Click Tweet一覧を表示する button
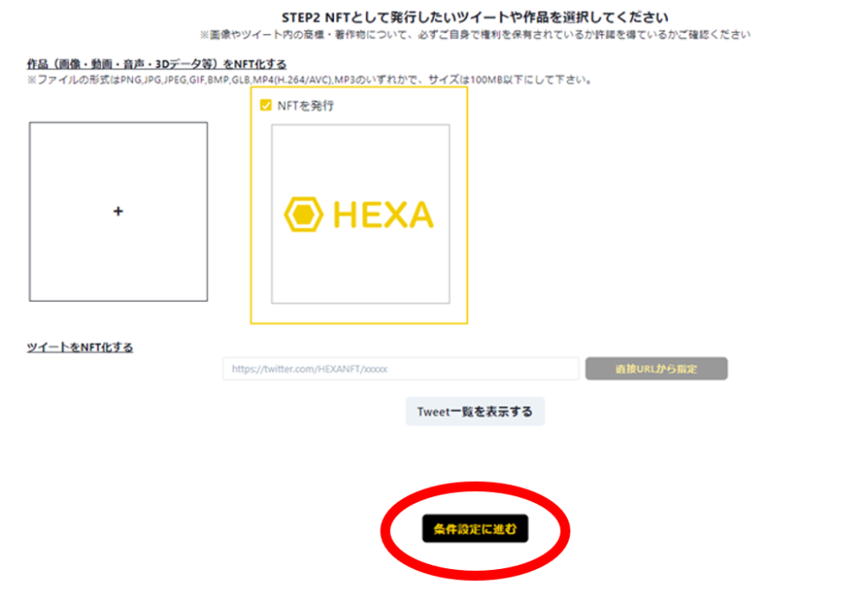The image size is (868, 603). click(x=475, y=411)
